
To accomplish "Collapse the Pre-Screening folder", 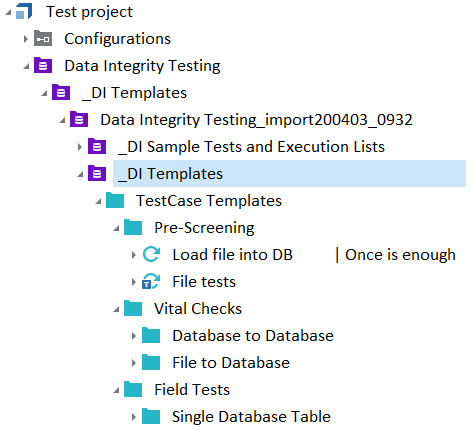I will (x=116, y=228).
